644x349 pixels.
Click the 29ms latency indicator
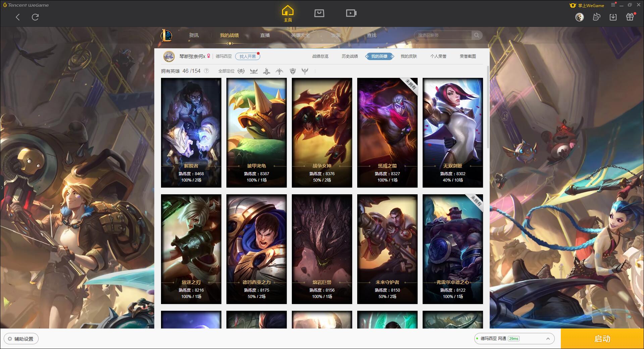[514, 339]
